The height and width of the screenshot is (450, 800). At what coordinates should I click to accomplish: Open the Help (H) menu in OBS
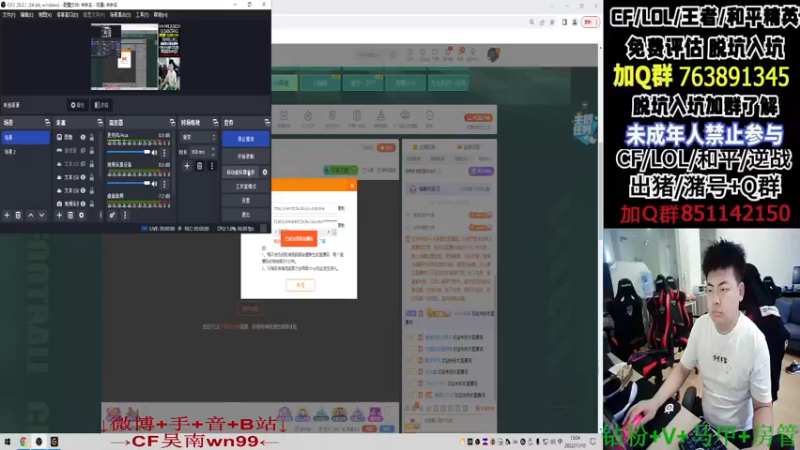160,15
